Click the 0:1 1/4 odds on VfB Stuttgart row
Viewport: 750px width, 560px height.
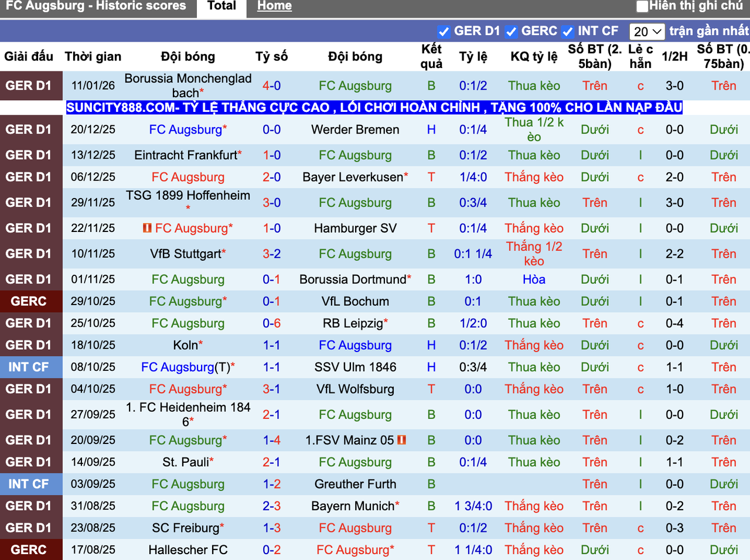[473, 254]
